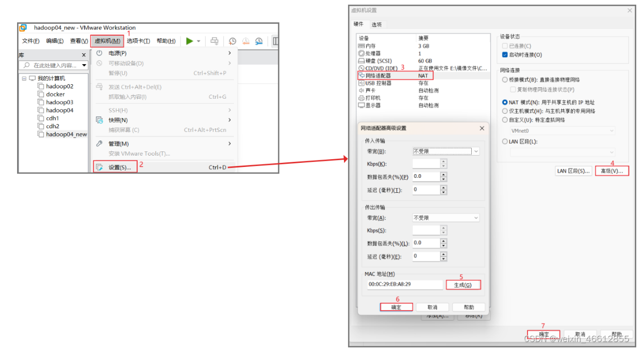The height and width of the screenshot is (351, 644).
Task: Click the wrench icon beside 管理(M)
Action: 99,144
